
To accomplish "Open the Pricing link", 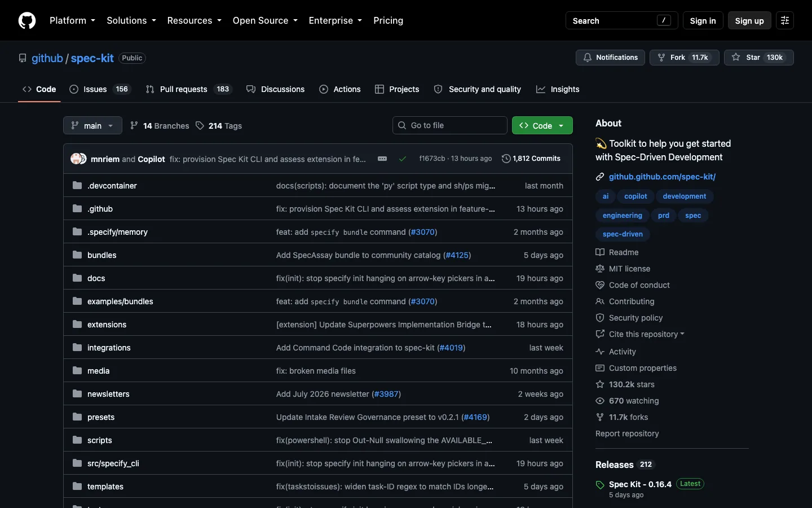I will [x=388, y=20].
